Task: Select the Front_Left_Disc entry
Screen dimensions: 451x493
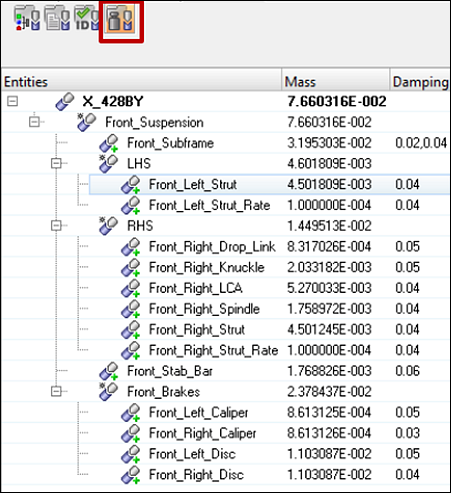Action: (192, 454)
